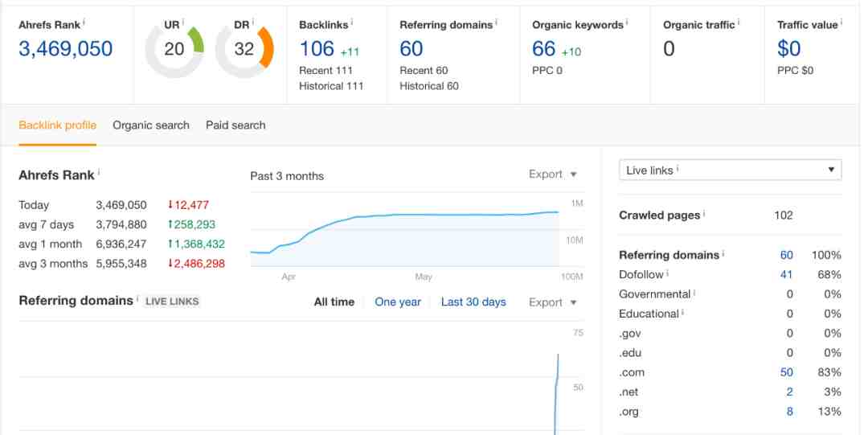Click the info icon beside UR
This screenshot has width=868, height=435.
point(183,23)
